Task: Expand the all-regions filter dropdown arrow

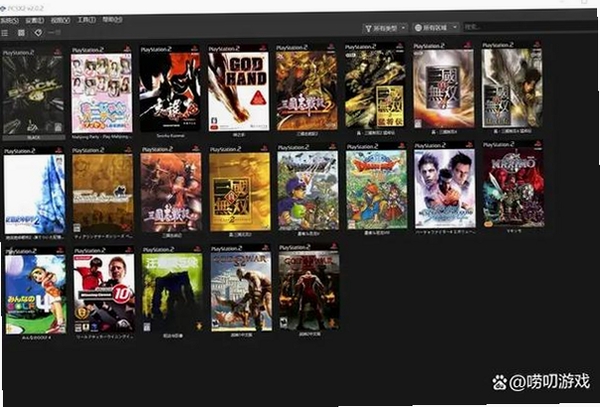Action: pyautogui.click(x=455, y=27)
